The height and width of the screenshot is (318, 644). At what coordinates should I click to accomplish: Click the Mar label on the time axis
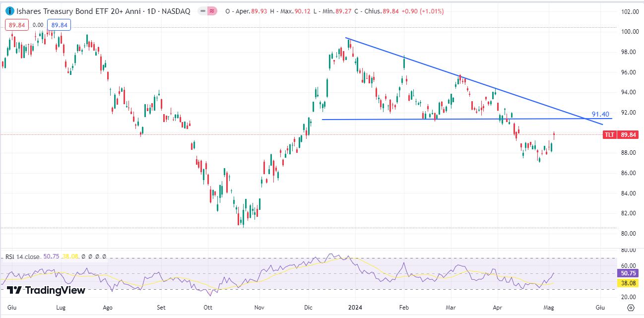tap(451, 308)
